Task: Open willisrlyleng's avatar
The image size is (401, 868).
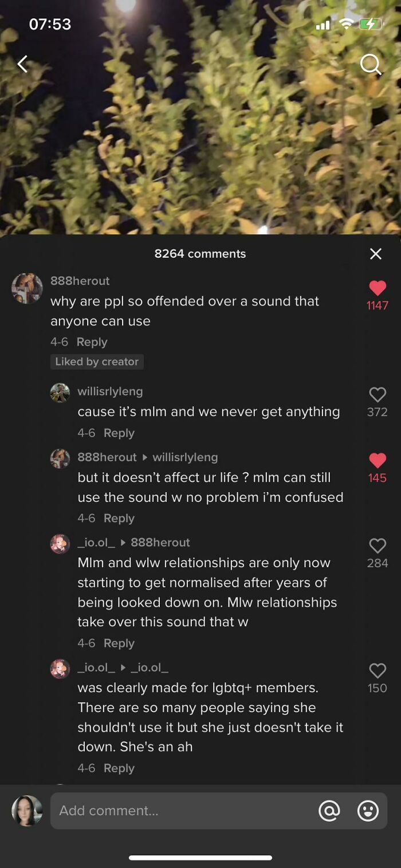Action: (x=60, y=393)
